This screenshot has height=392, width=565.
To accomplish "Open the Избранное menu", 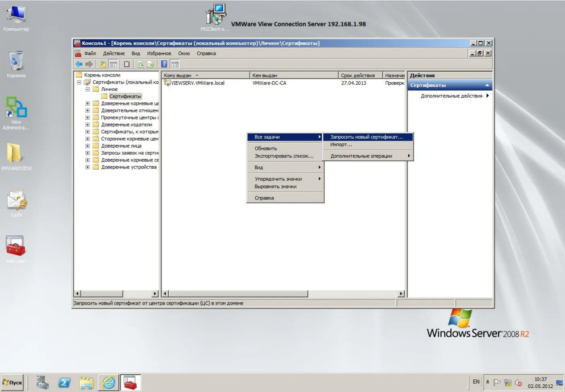I will click(159, 53).
